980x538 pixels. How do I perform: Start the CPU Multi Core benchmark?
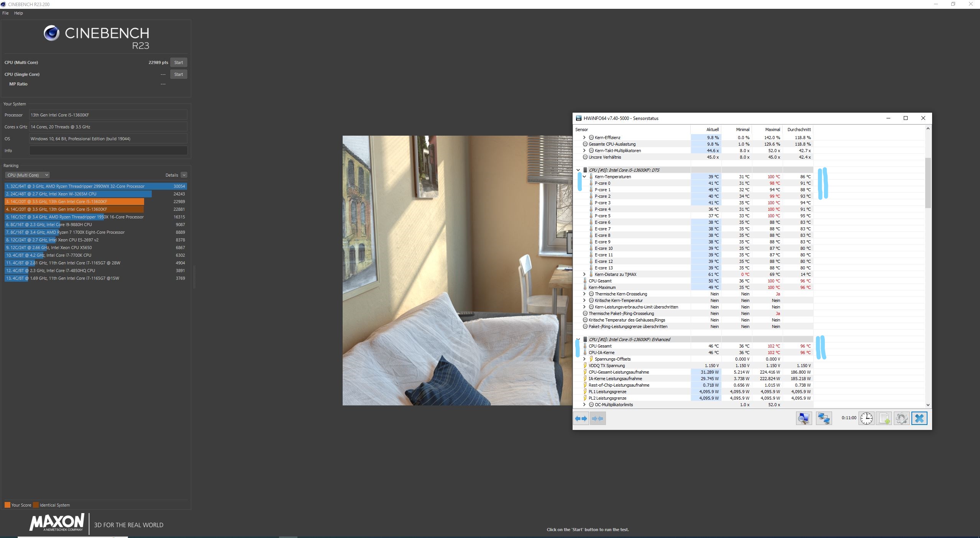(179, 62)
